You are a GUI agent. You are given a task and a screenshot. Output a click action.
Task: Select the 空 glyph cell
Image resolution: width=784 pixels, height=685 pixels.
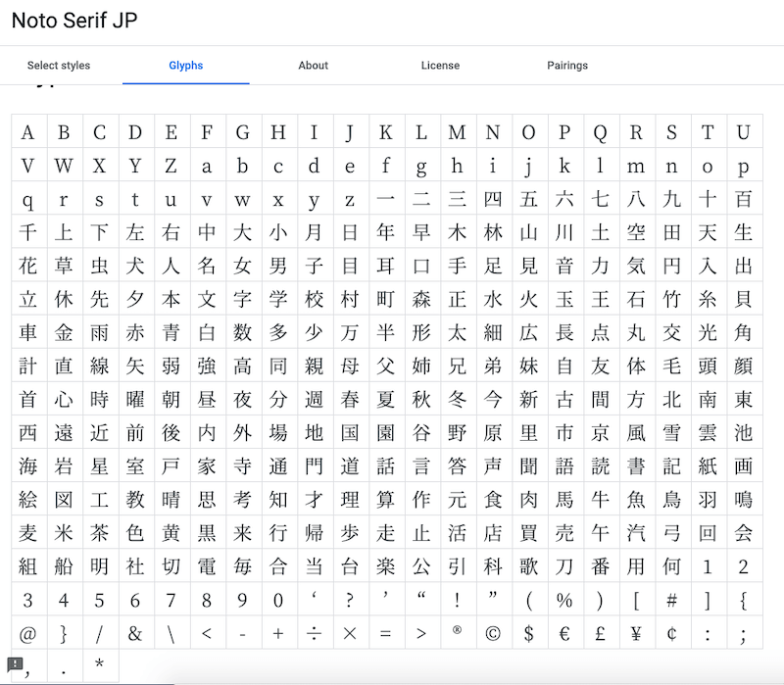(638, 231)
